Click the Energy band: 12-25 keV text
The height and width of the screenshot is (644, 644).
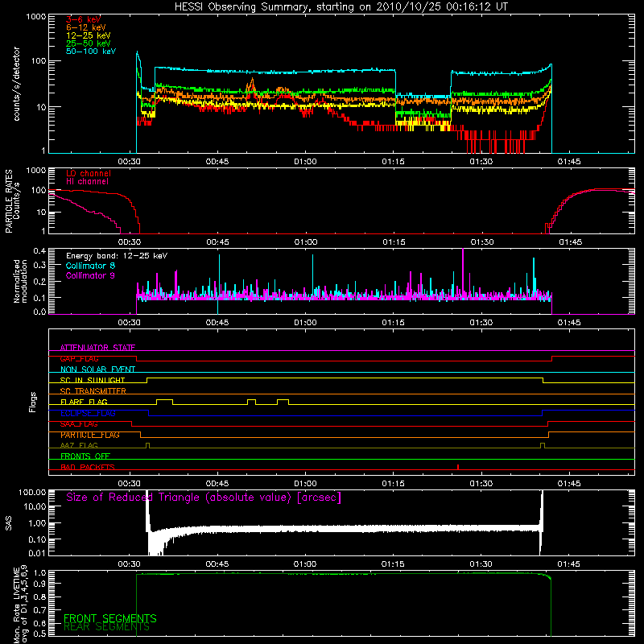(x=117, y=256)
